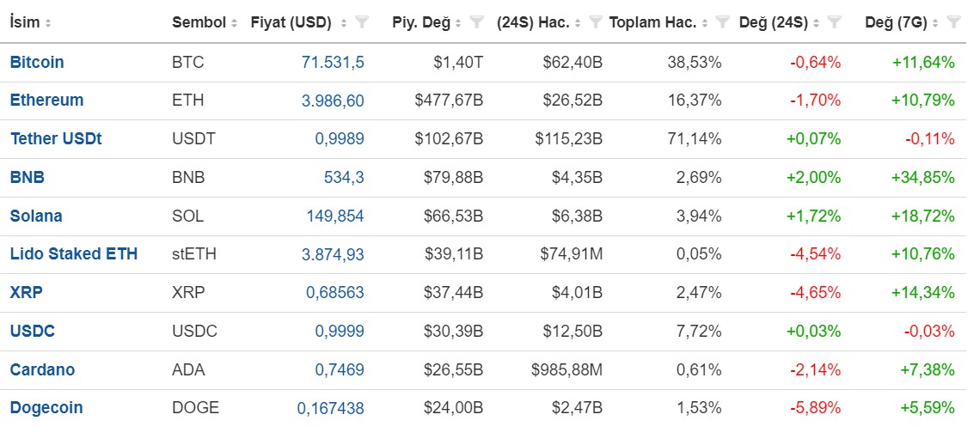
Task: Sort by Fiyat (USD) using its arrows
Action: [x=344, y=23]
